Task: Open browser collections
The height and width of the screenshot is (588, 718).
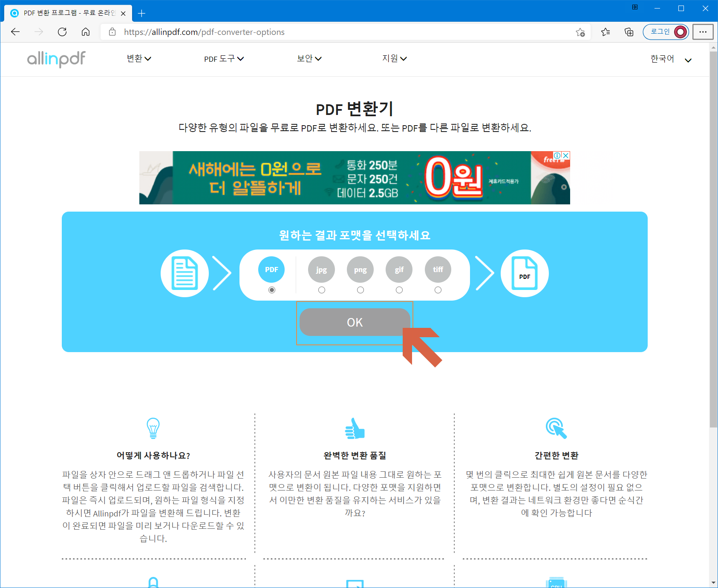Action: (x=629, y=32)
